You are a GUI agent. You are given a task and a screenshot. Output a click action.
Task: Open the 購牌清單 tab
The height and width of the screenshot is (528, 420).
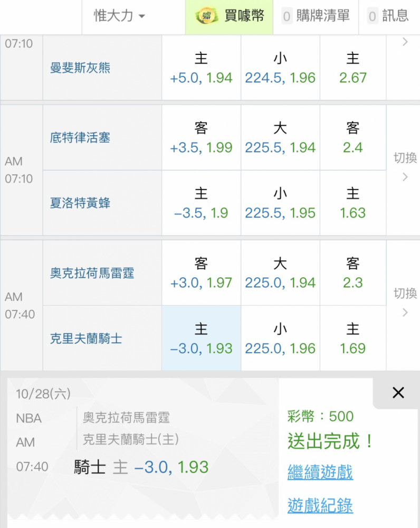(316, 16)
